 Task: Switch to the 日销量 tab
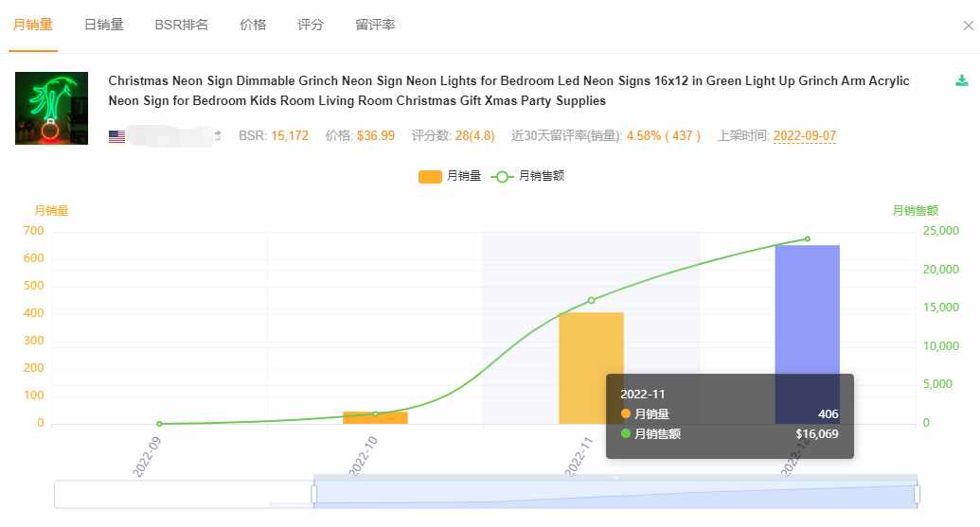point(104,25)
